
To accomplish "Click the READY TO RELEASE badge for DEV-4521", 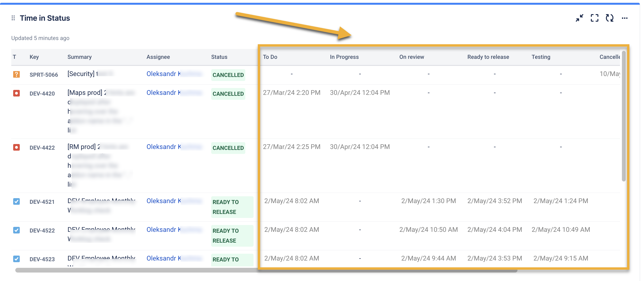I will pyautogui.click(x=232, y=207).
